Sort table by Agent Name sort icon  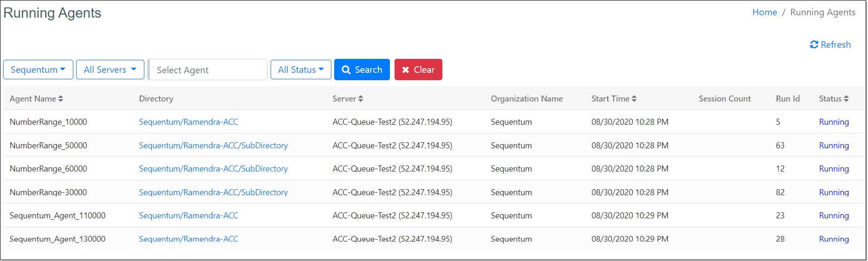[x=61, y=99]
